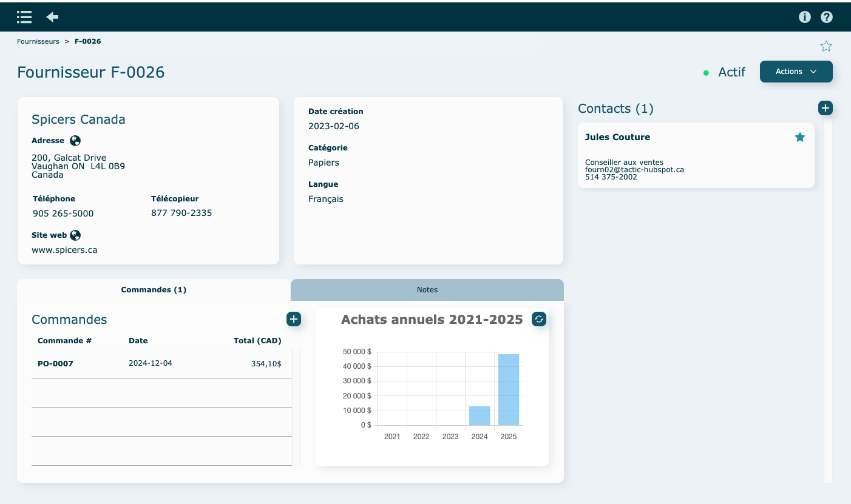Open the main hamburger menu

pos(24,17)
